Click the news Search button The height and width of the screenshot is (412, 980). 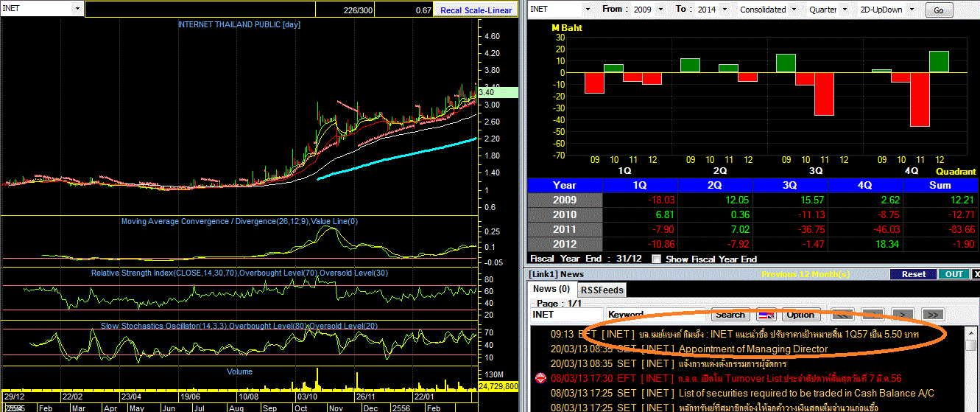coord(730,315)
